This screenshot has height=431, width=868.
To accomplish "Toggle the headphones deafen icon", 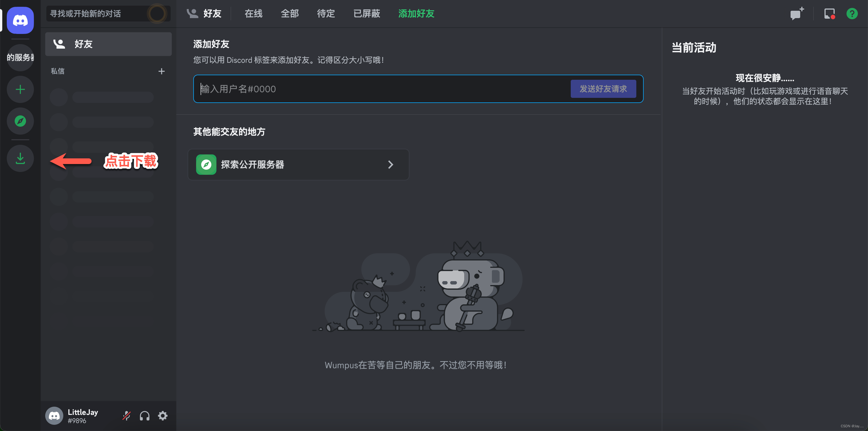I will click(x=145, y=415).
